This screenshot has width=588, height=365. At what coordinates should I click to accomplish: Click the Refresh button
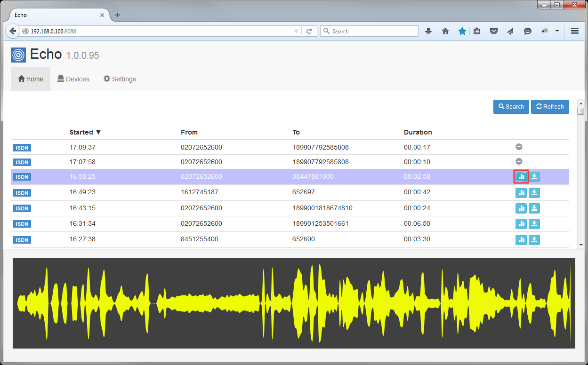550,107
